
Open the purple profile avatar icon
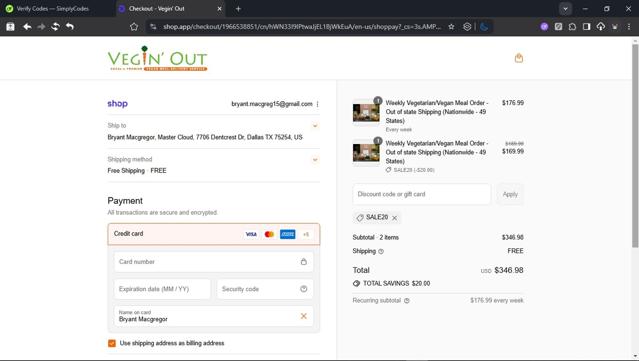tap(544, 26)
